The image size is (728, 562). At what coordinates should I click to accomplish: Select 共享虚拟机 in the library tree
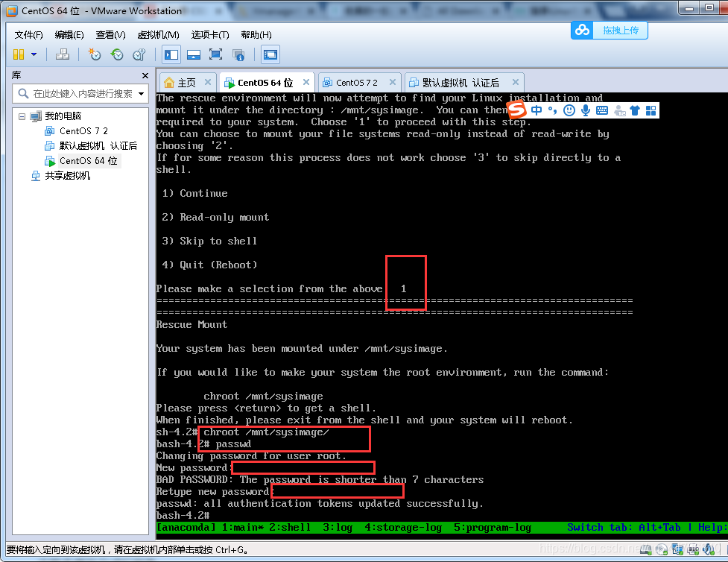tap(67, 176)
